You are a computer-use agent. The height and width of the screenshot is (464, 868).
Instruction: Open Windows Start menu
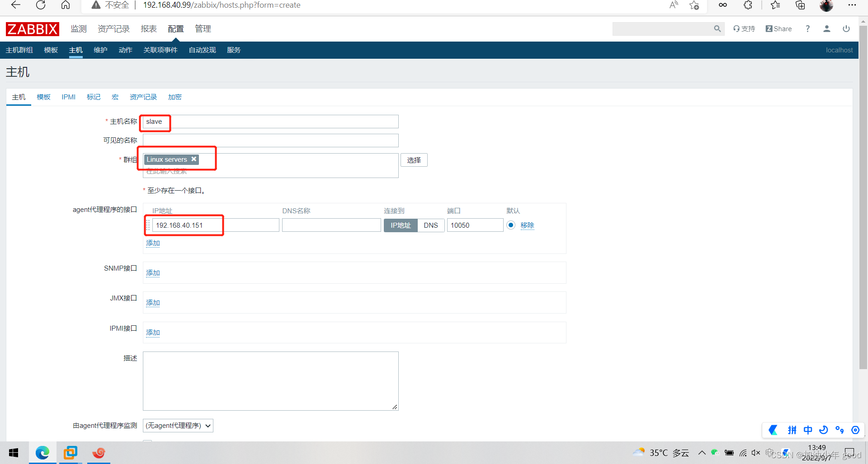click(x=14, y=453)
